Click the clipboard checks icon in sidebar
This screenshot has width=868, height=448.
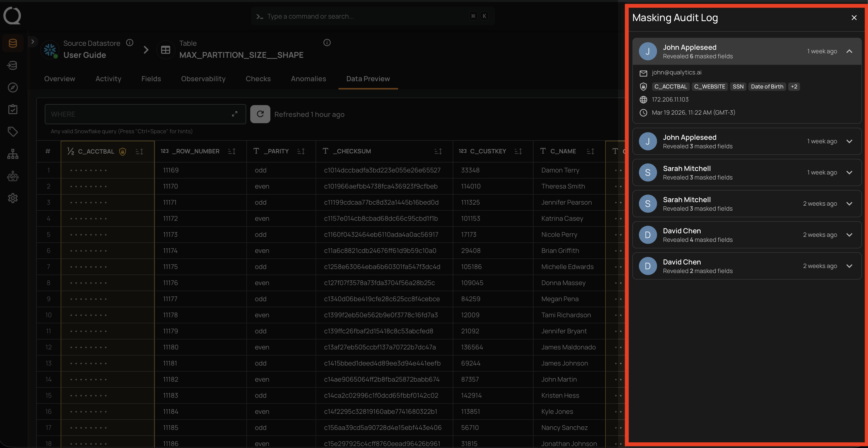(13, 109)
